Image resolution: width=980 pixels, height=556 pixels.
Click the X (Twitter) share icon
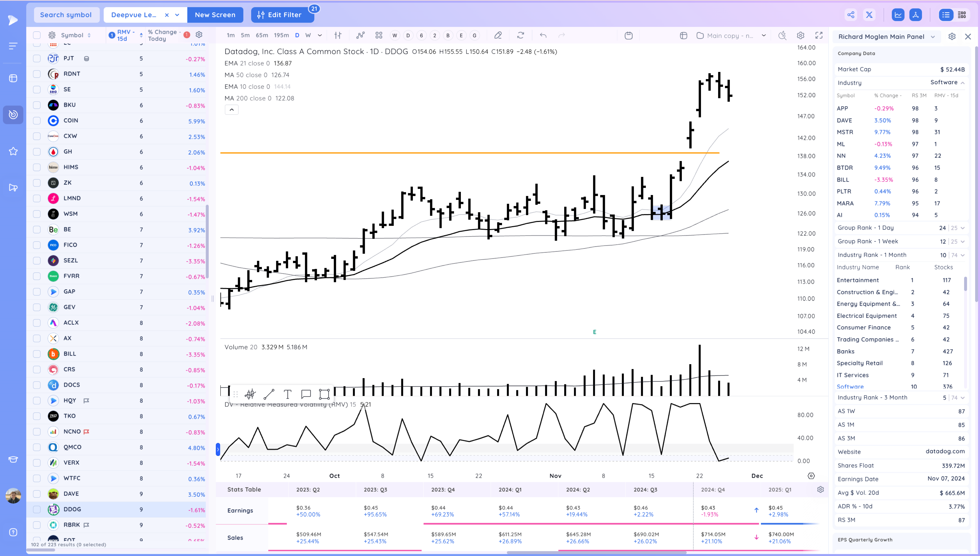pos(869,15)
